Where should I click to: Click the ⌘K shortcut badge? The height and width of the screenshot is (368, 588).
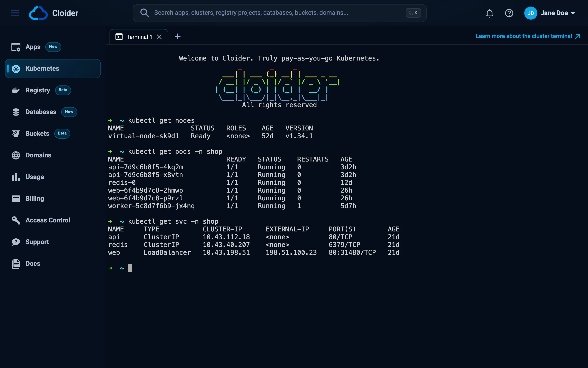click(x=413, y=13)
